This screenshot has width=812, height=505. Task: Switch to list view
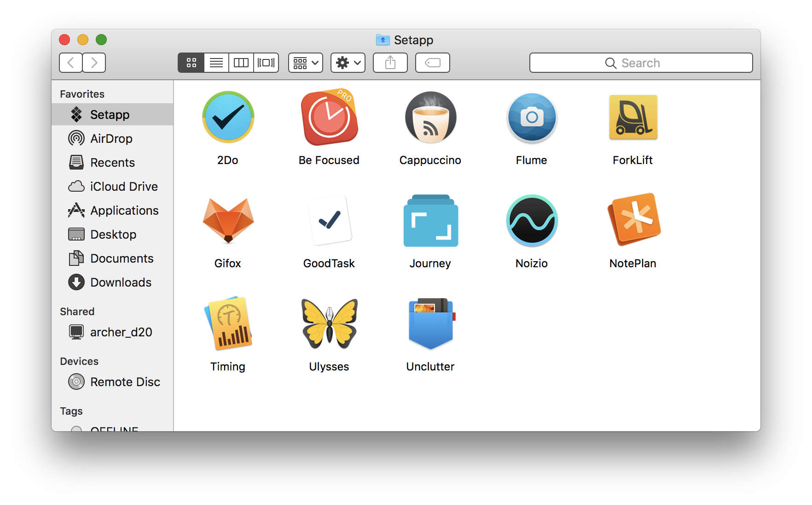[216, 63]
